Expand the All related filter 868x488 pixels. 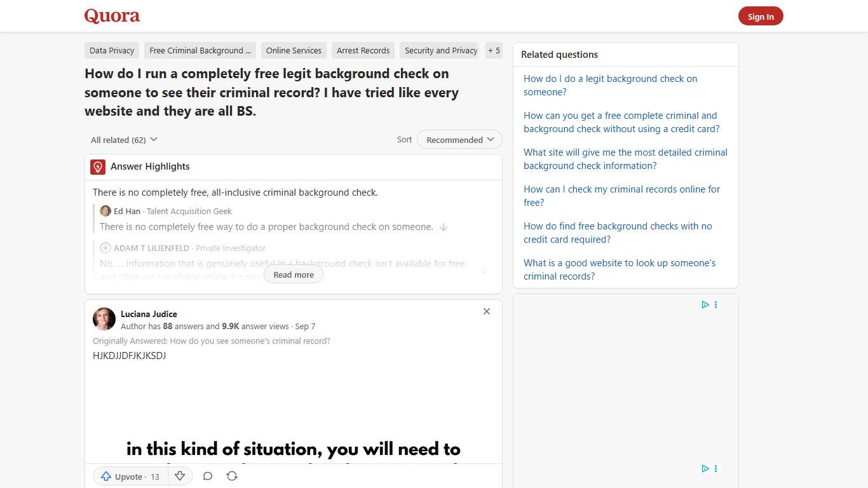click(124, 139)
